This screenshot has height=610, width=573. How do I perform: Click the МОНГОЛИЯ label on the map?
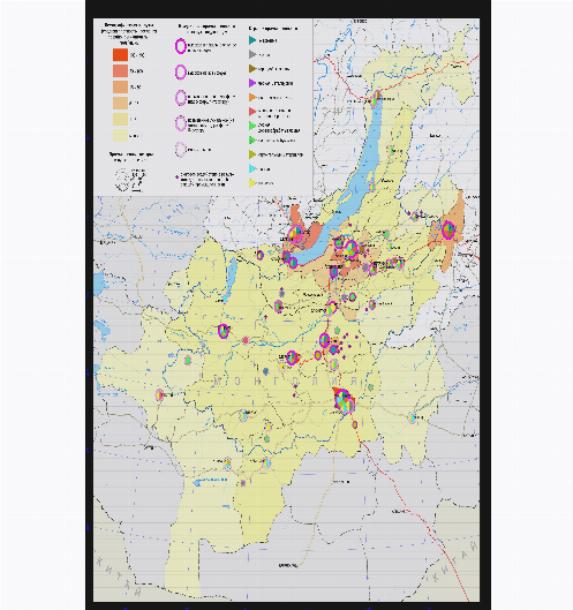click(x=285, y=380)
